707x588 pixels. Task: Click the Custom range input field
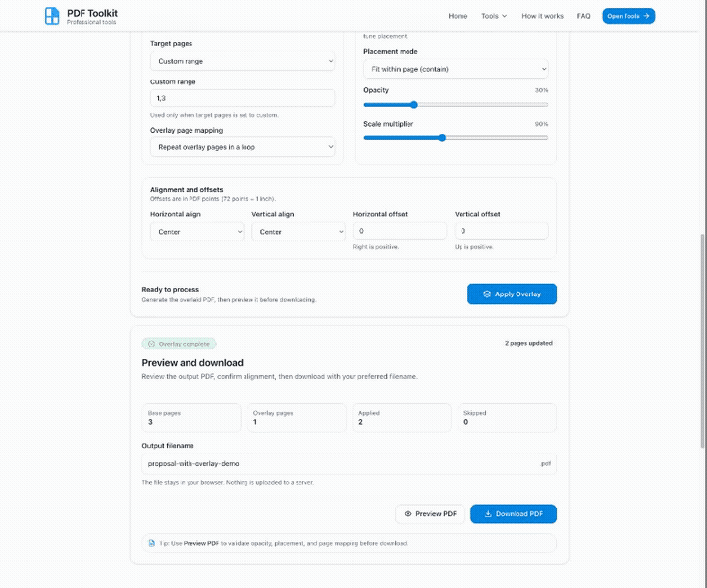242,98
